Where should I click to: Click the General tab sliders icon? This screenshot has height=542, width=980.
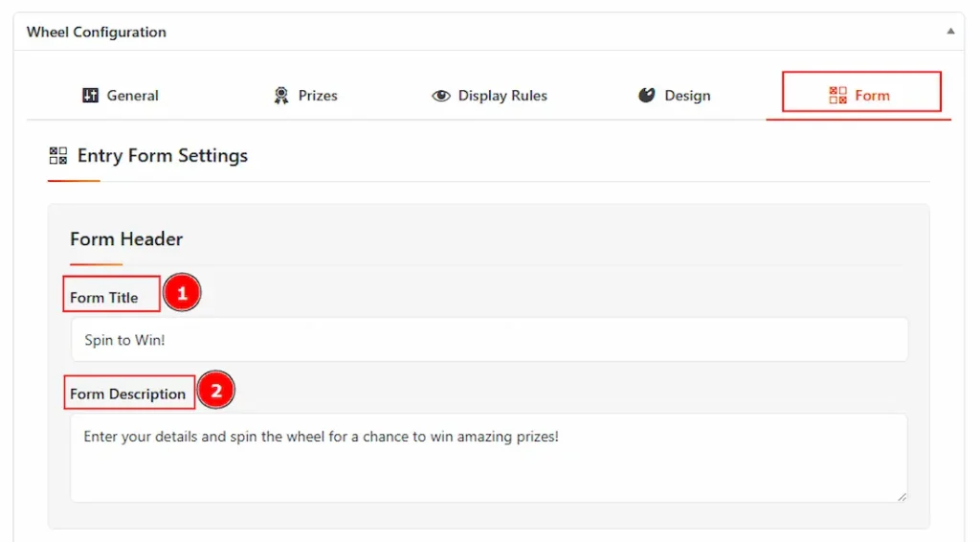(x=90, y=95)
